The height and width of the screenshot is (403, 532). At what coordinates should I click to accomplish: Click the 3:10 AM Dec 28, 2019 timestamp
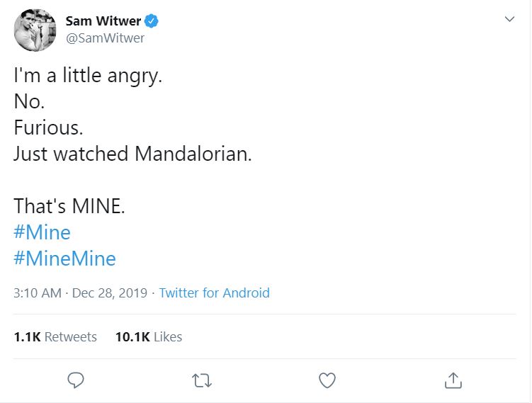[x=80, y=293]
